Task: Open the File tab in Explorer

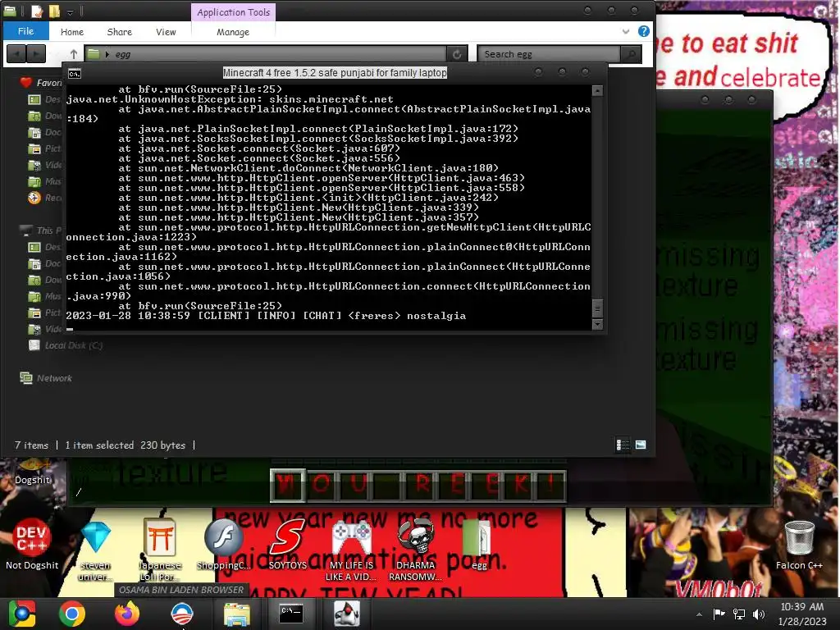Action: coord(25,31)
